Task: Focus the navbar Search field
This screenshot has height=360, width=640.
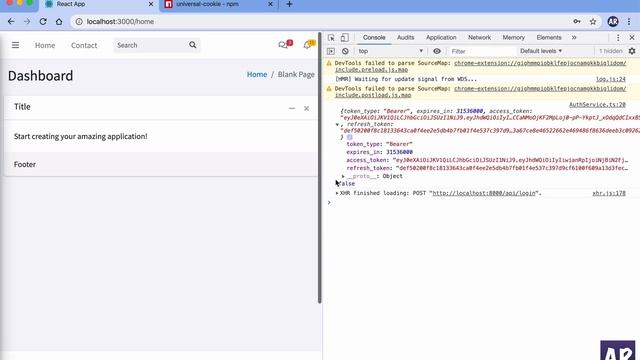Action: pos(150,45)
